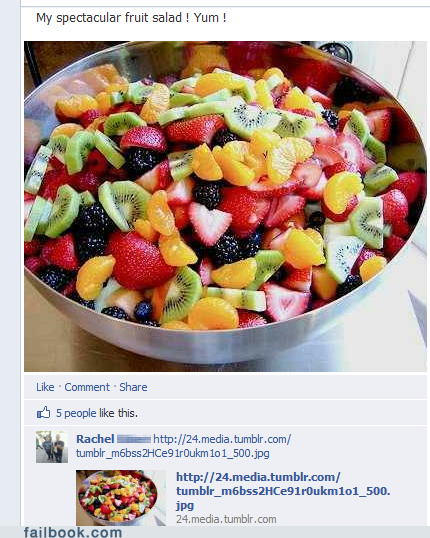Click the gray 24.media.tumblr.com domain text
The height and width of the screenshot is (538, 430).
coord(226,519)
